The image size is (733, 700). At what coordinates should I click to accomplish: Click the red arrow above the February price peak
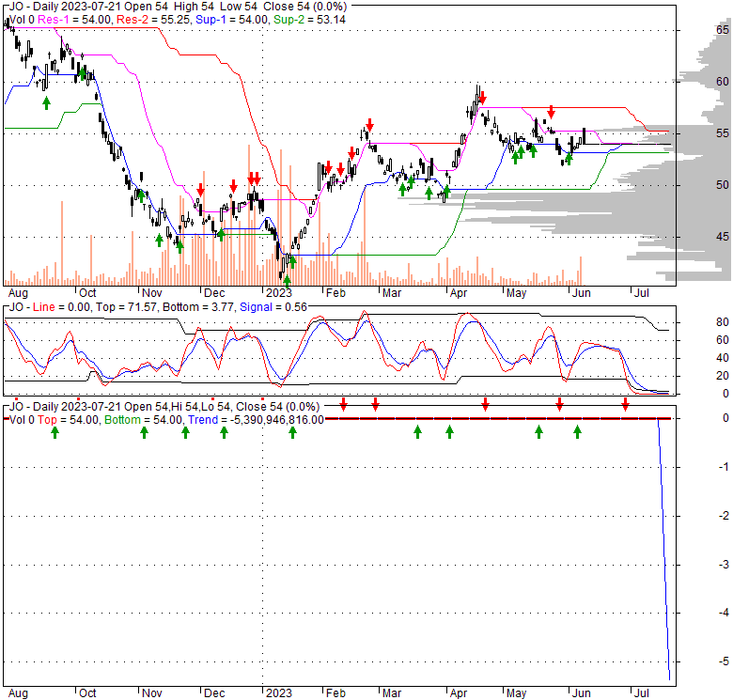371,124
